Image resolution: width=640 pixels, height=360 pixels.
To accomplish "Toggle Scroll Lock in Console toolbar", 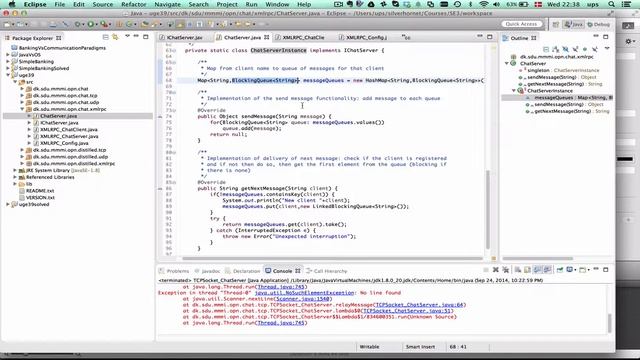I will [x=527, y=270].
